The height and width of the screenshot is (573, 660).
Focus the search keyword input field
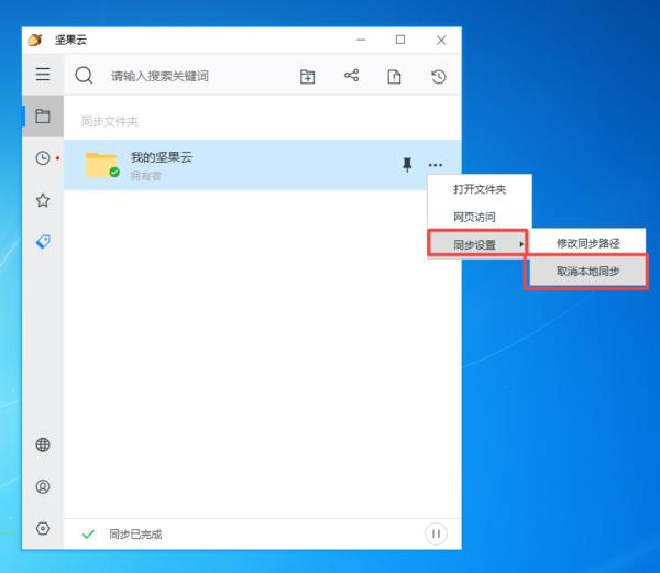click(x=160, y=76)
